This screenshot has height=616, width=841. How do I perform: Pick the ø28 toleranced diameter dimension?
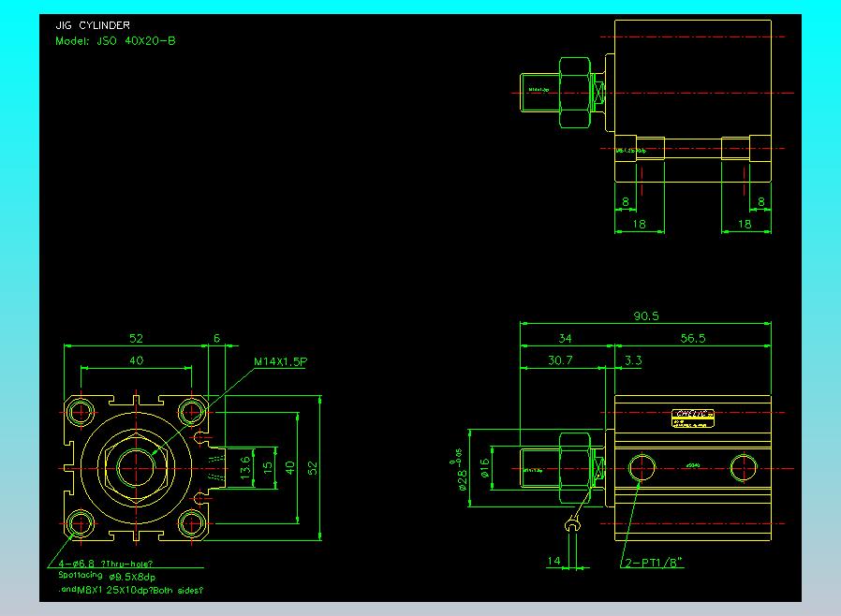461,469
